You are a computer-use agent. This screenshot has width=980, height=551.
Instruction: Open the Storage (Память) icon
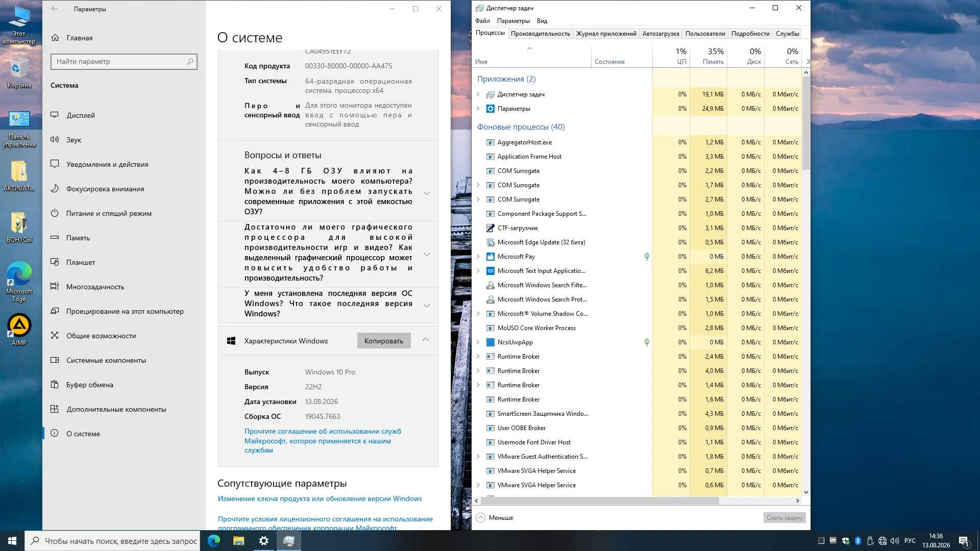(55, 237)
